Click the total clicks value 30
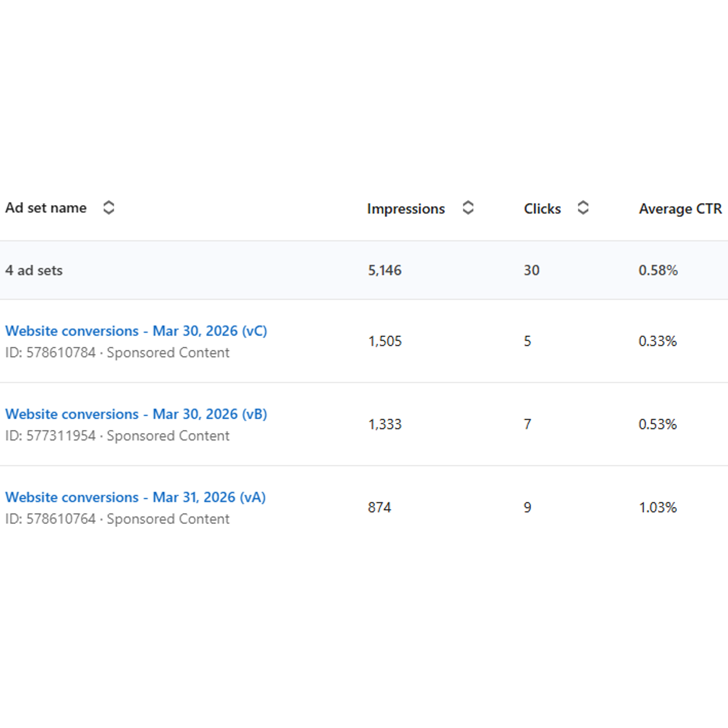The image size is (728, 728). click(x=532, y=270)
